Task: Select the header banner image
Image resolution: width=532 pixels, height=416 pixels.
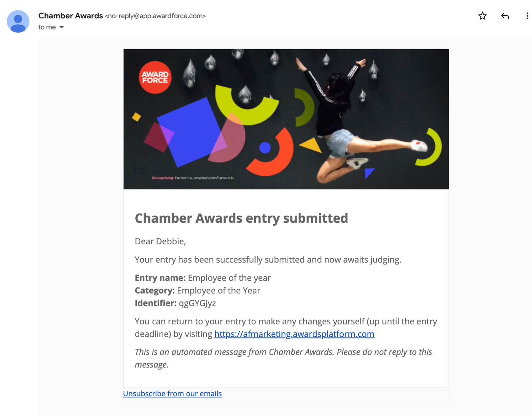Action: (286, 119)
